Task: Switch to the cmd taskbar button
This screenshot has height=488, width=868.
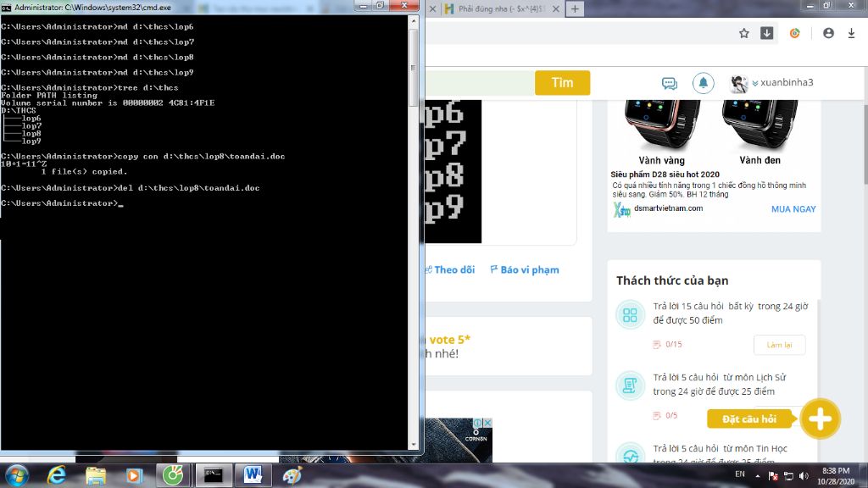Action: tap(213, 475)
